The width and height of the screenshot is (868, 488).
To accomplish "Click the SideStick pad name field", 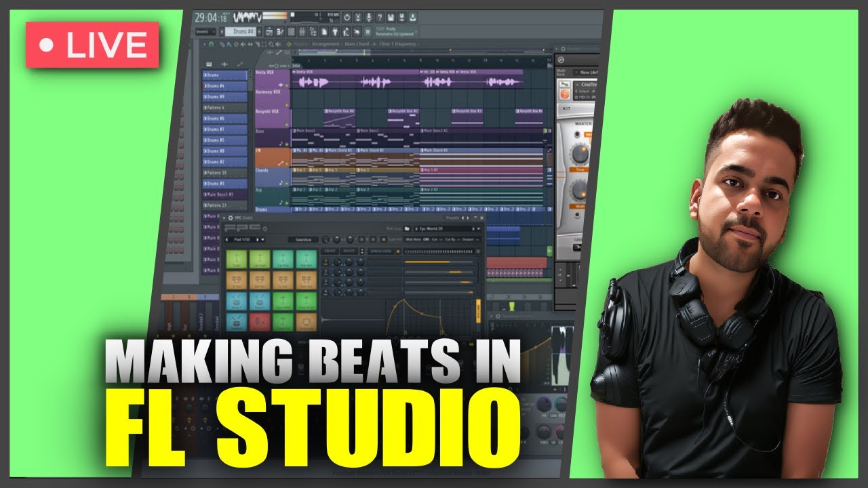I will (x=303, y=240).
